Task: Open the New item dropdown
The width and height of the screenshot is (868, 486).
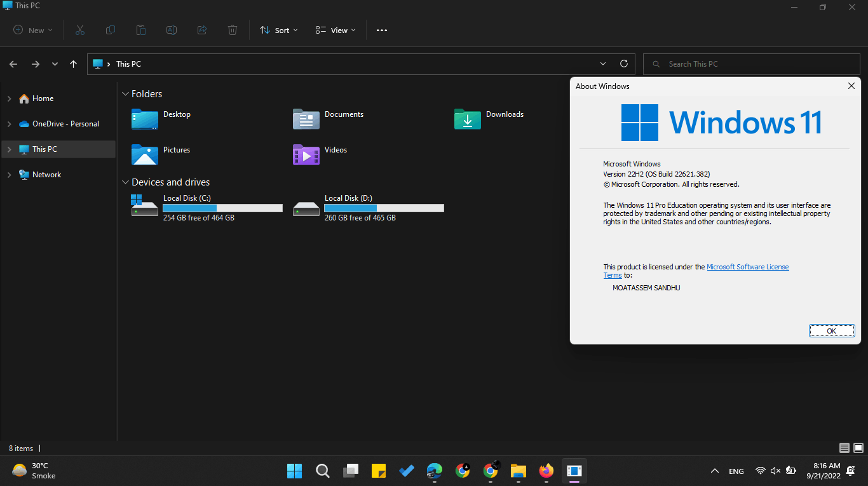Action: coord(32,30)
